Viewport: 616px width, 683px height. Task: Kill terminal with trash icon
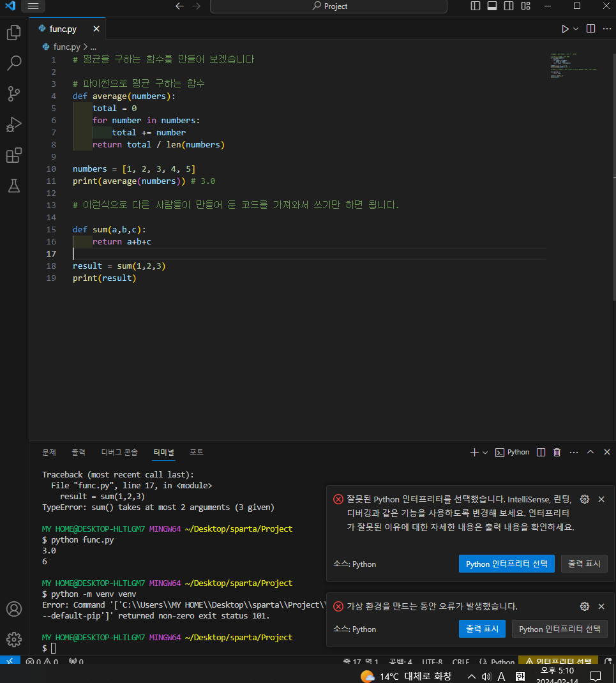[x=557, y=452]
